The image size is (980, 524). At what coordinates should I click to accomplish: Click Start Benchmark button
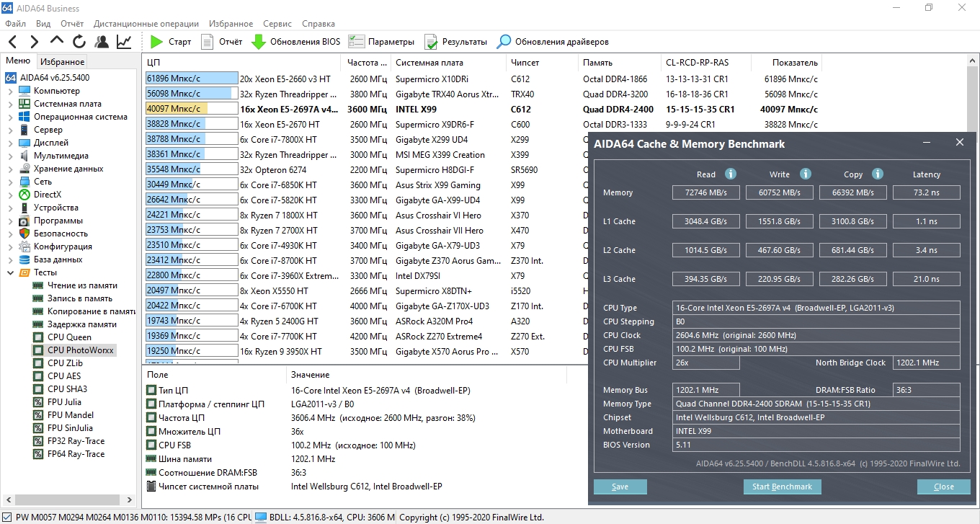pos(782,487)
